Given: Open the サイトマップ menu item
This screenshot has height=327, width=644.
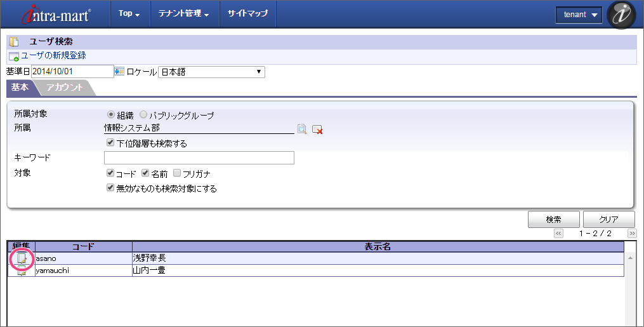Looking at the screenshot, I should point(247,14).
